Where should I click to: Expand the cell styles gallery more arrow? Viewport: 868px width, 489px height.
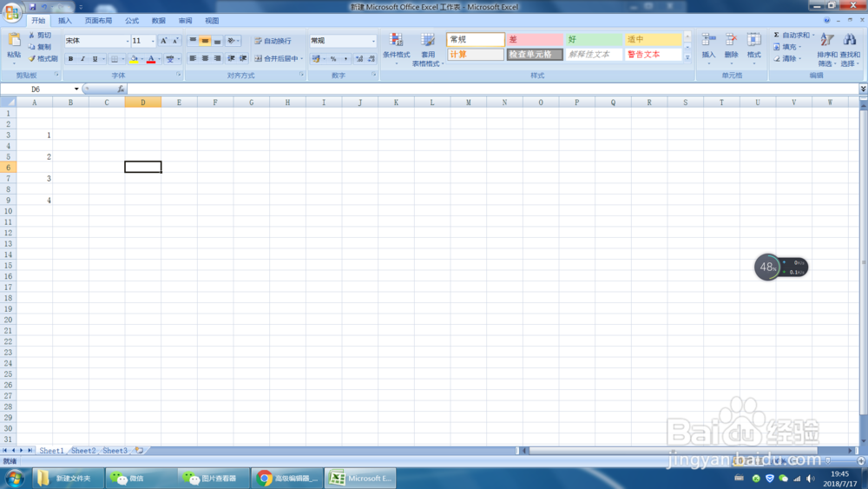(x=687, y=57)
